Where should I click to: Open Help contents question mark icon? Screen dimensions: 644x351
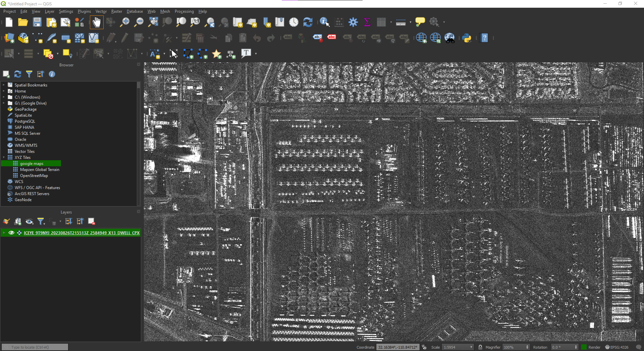pos(484,38)
